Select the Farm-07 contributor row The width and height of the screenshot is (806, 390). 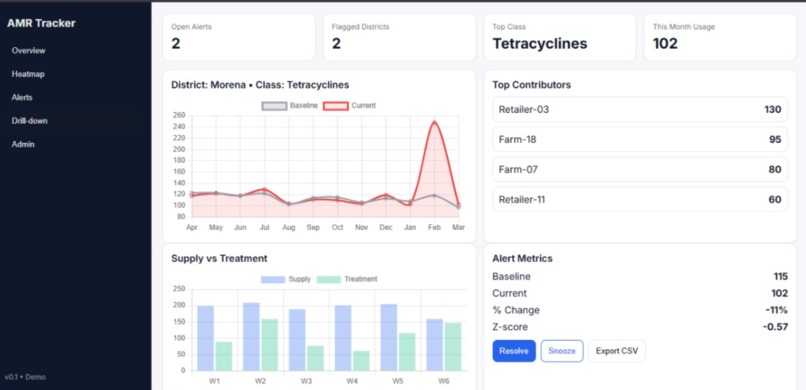(x=640, y=170)
